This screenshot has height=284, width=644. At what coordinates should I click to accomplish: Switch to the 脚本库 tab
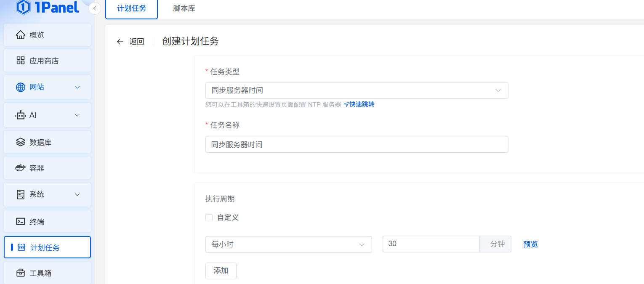tap(184, 8)
